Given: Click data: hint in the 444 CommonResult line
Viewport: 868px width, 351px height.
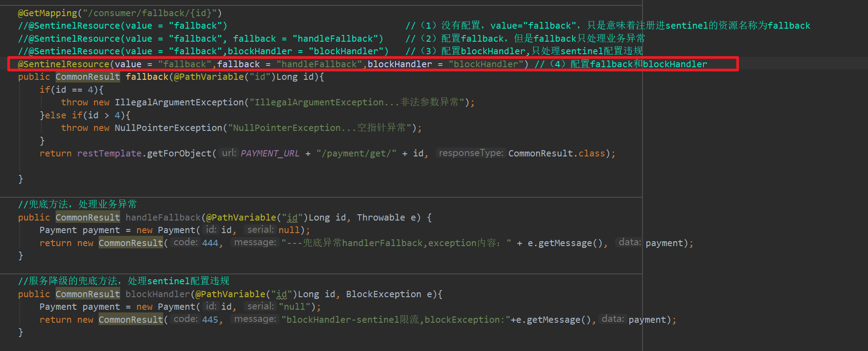Looking at the screenshot, I should [x=629, y=242].
